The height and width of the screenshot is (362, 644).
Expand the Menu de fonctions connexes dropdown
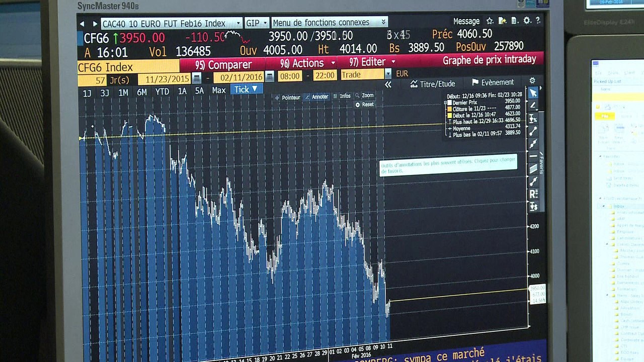point(329,23)
